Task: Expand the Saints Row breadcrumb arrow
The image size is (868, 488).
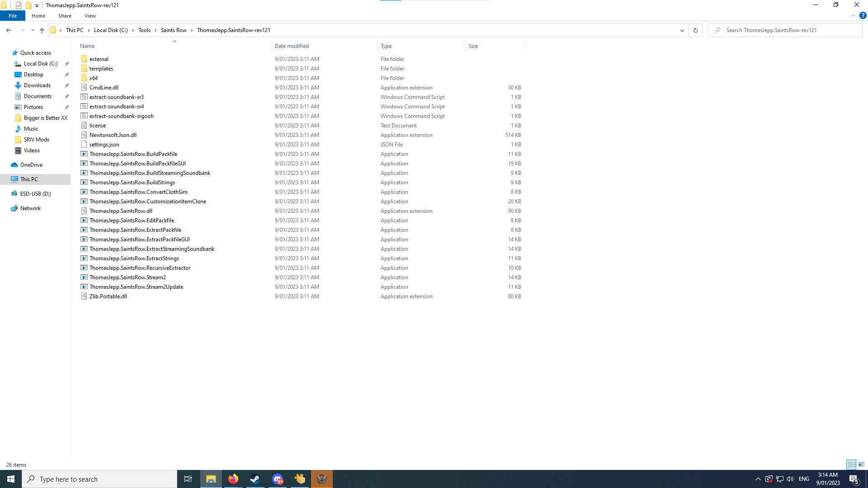Action: click(x=192, y=30)
